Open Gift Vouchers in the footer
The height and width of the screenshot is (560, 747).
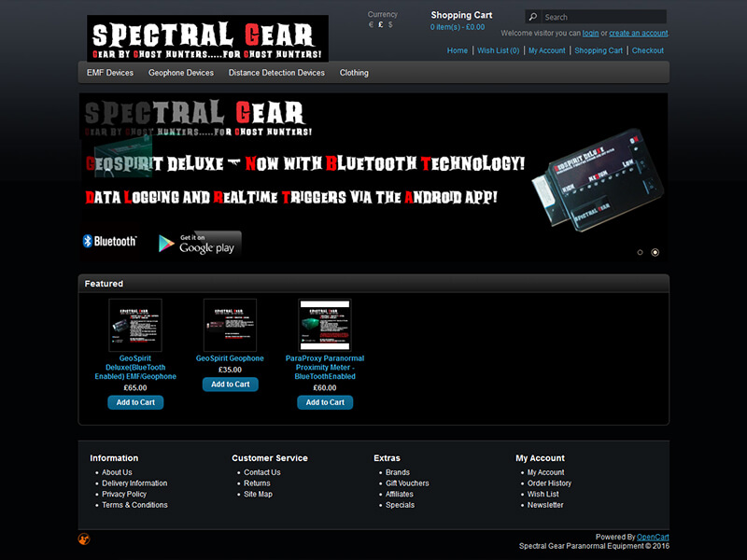point(407,483)
